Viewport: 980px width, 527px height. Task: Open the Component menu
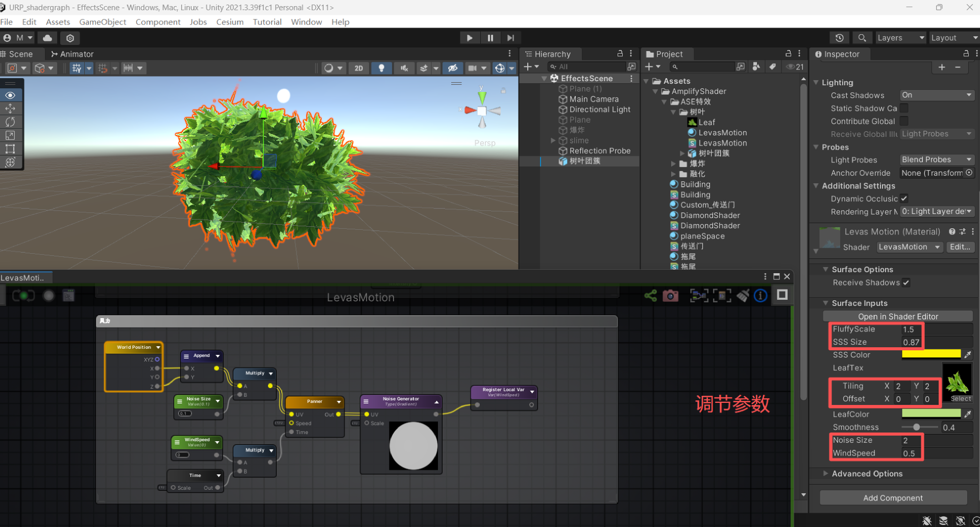158,22
